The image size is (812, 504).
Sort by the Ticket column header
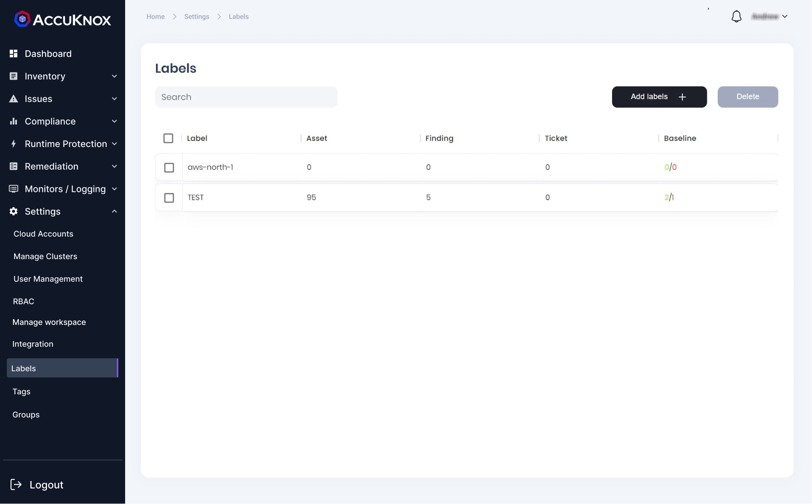click(x=556, y=138)
